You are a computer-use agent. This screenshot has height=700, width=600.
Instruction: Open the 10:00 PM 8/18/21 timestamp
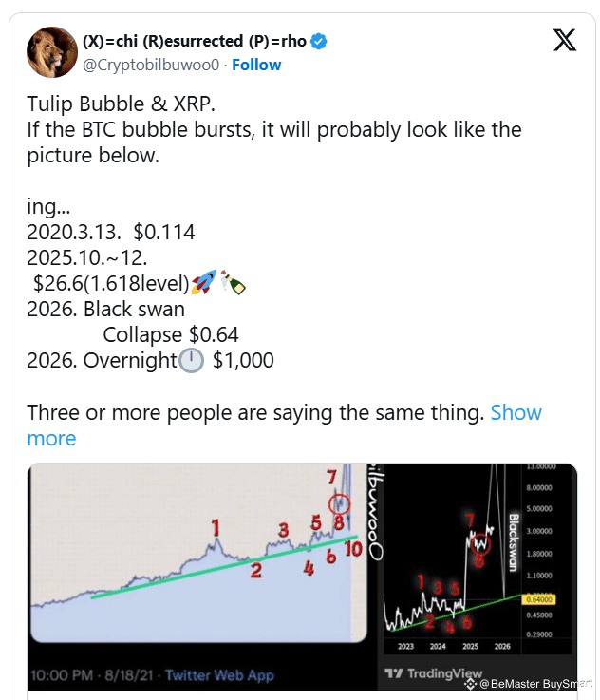(x=92, y=675)
